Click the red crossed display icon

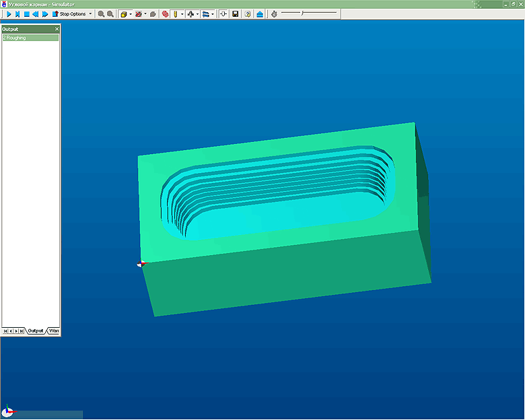tap(138, 14)
